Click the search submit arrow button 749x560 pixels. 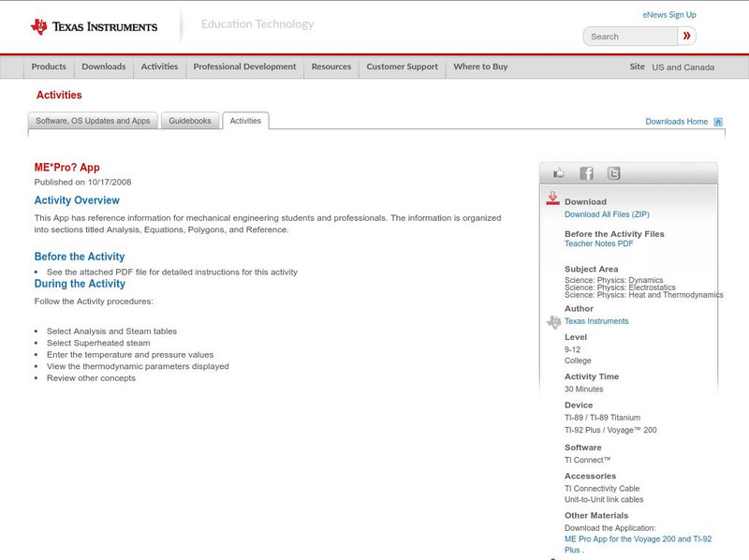686,37
